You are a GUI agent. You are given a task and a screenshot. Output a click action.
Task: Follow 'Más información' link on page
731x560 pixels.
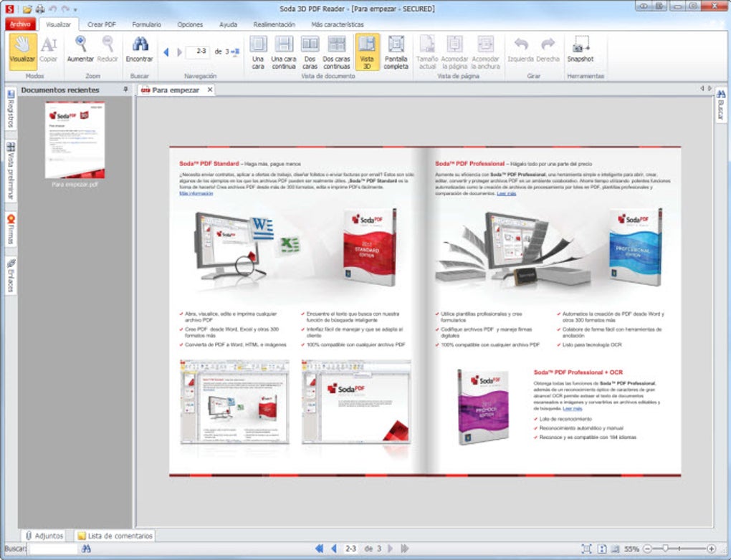click(196, 193)
